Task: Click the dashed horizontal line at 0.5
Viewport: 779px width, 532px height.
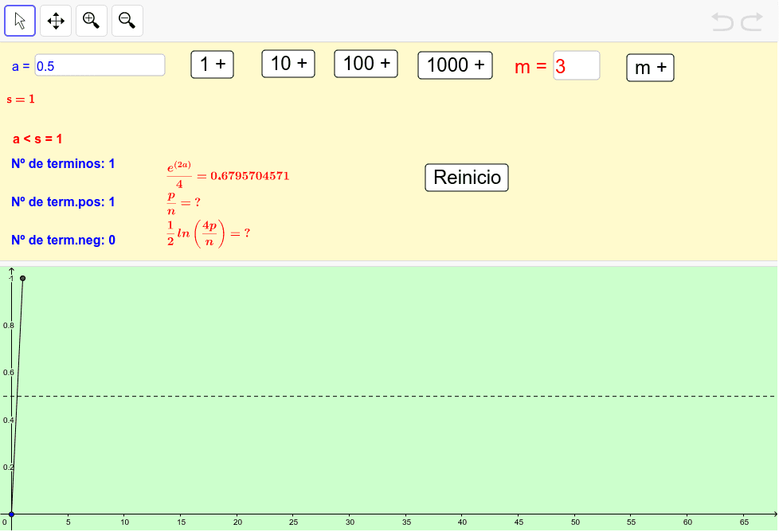Action: point(393,397)
